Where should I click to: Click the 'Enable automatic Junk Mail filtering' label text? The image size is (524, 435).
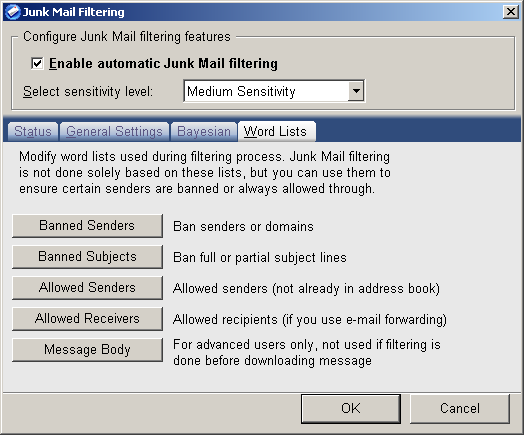163,63
